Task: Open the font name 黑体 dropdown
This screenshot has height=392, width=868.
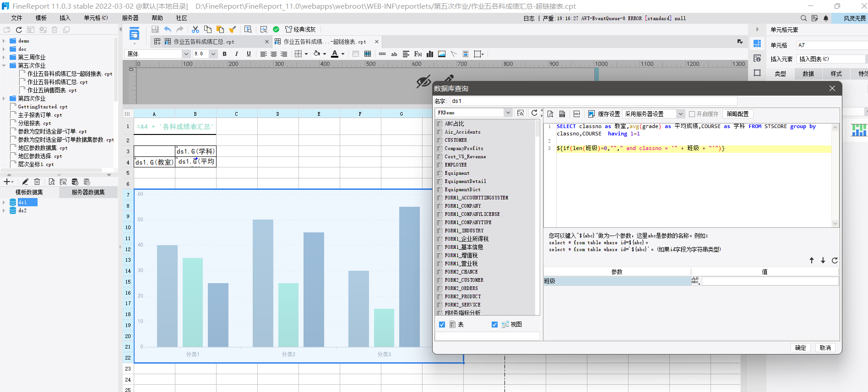Action: point(186,54)
